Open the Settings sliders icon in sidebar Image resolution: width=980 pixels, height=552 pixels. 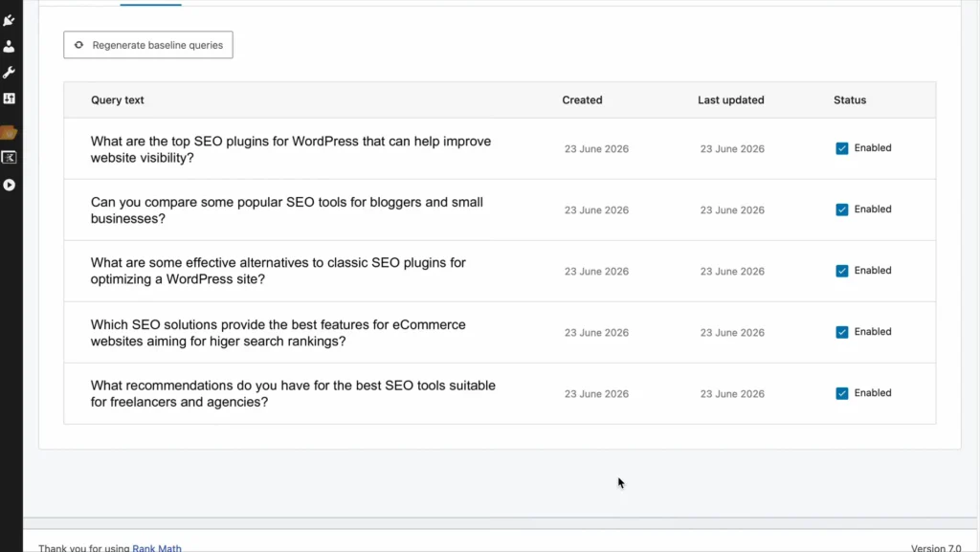(x=9, y=99)
